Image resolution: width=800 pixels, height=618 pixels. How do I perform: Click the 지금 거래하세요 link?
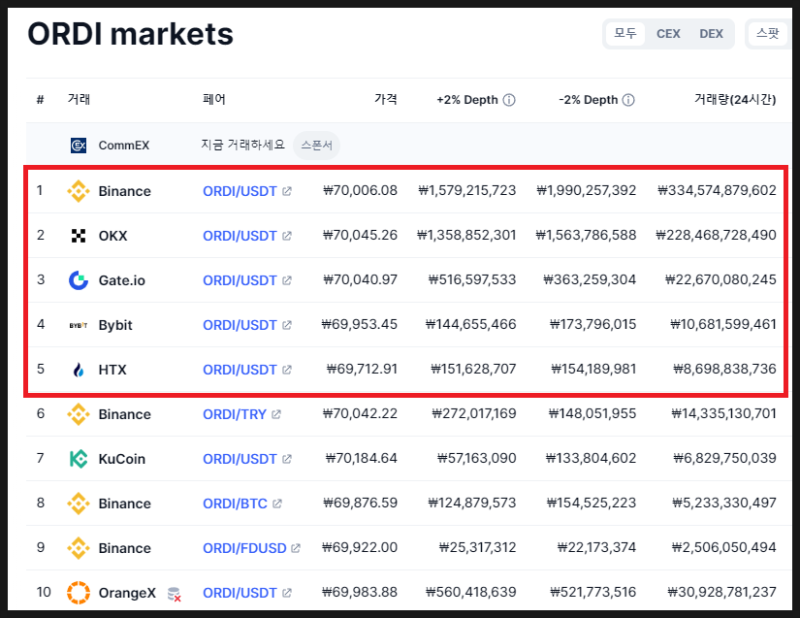243,145
